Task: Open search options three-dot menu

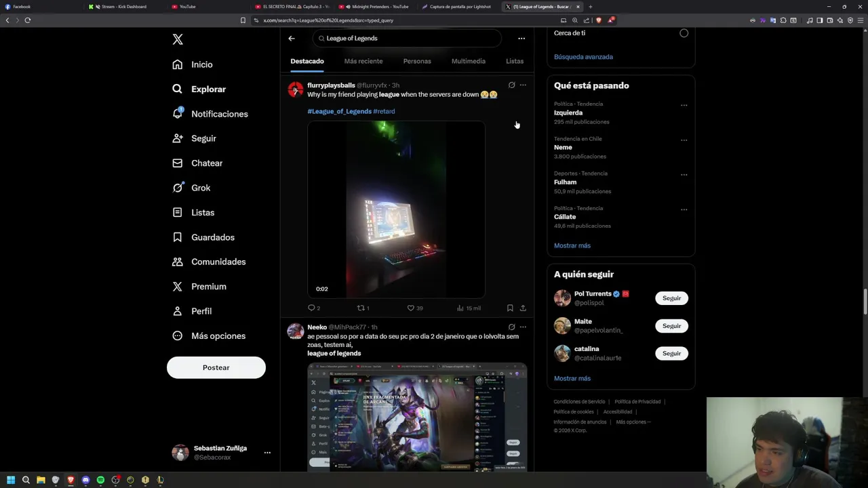Action: click(521, 39)
